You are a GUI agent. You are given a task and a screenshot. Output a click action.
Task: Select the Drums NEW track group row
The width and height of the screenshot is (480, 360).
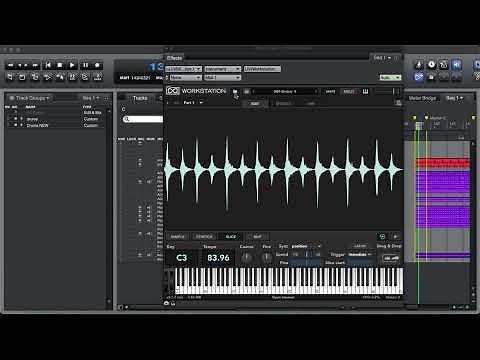point(55,125)
